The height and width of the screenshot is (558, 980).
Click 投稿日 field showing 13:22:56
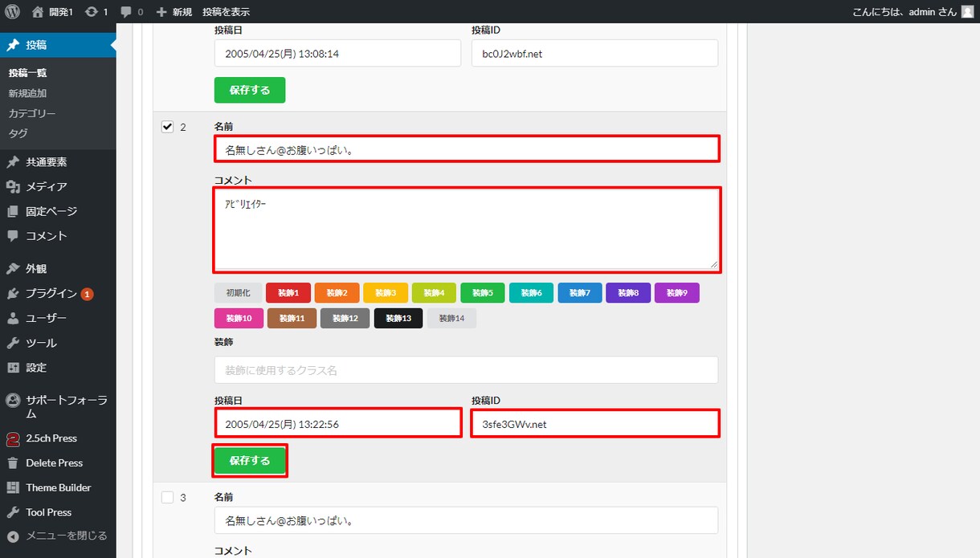click(x=337, y=424)
